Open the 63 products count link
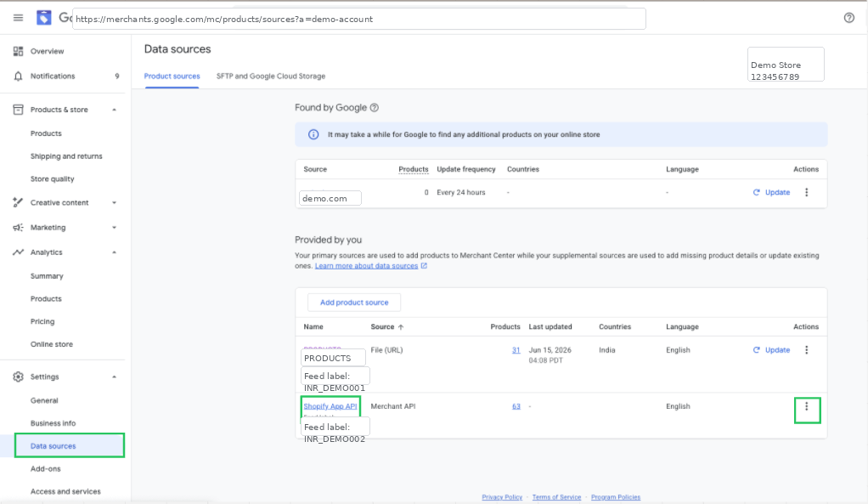 pyautogui.click(x=516, y=406)
